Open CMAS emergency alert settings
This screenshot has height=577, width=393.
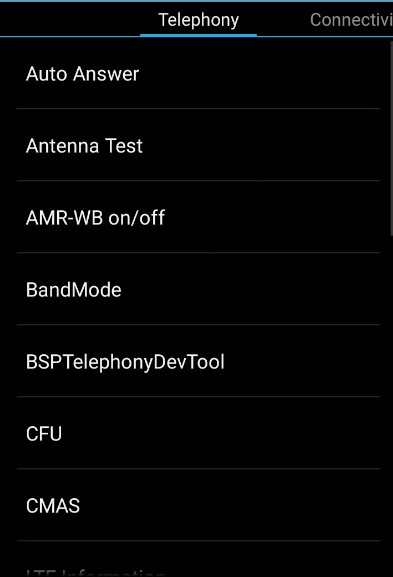(198, 505)
